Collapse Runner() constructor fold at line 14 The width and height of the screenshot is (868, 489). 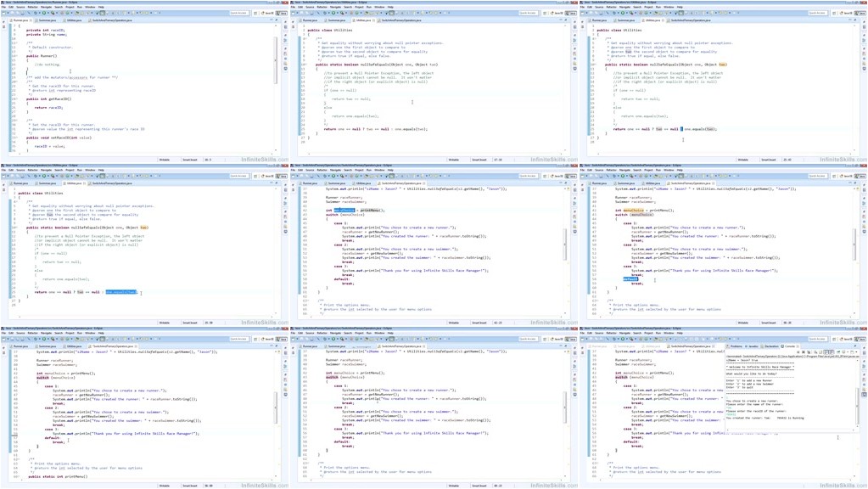pos(17,56)
